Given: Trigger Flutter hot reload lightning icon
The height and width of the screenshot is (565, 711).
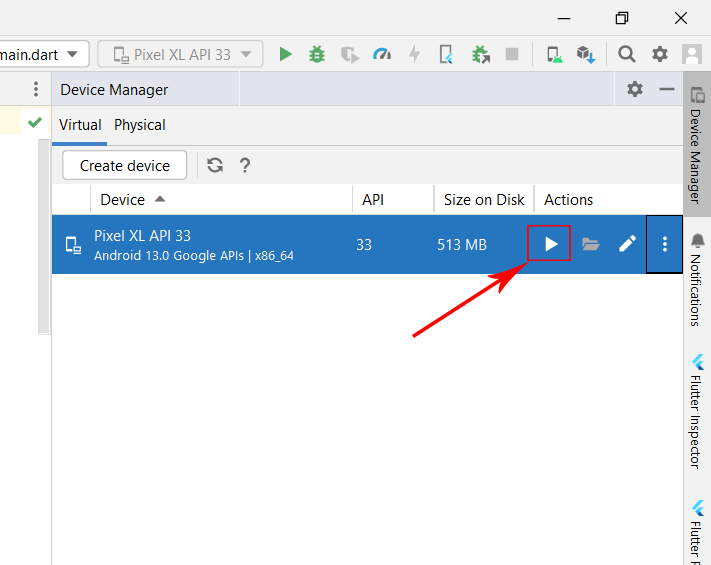Looking at the screenshot, I should point(414,54).
